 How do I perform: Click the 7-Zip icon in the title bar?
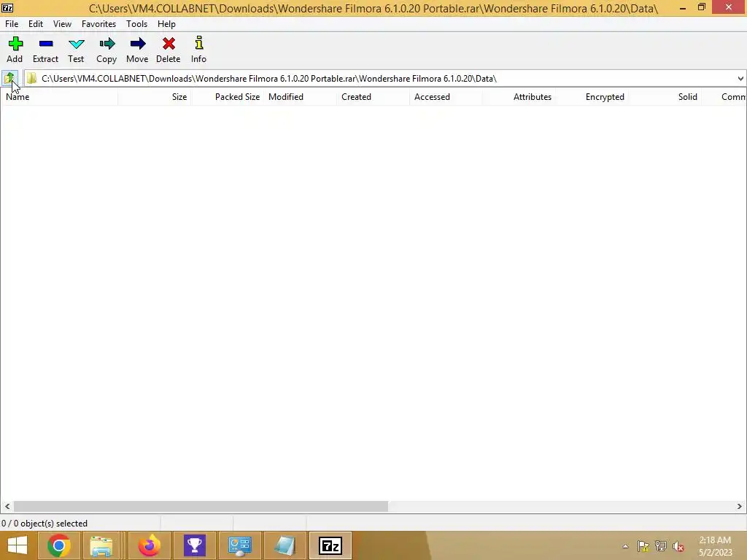[7, 7]
